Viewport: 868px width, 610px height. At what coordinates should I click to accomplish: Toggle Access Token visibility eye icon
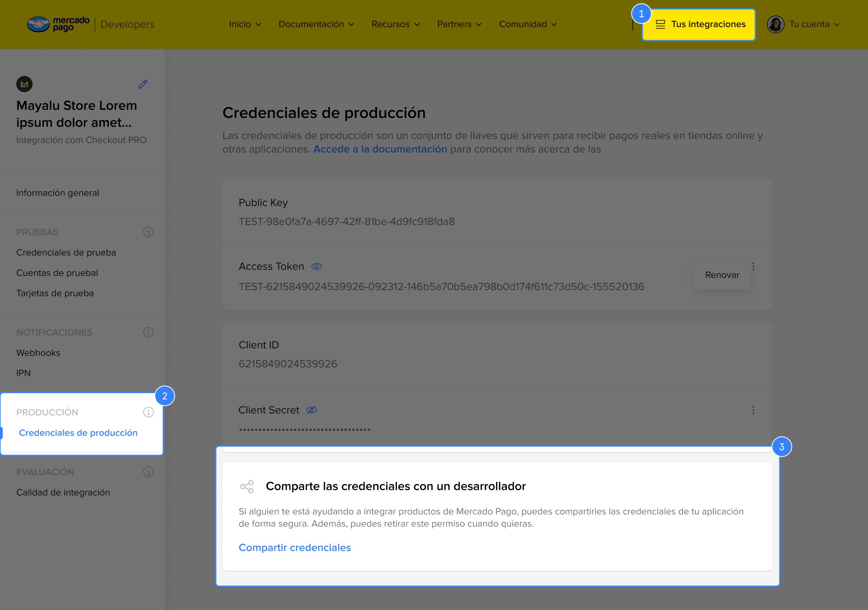tap(316, 267)
